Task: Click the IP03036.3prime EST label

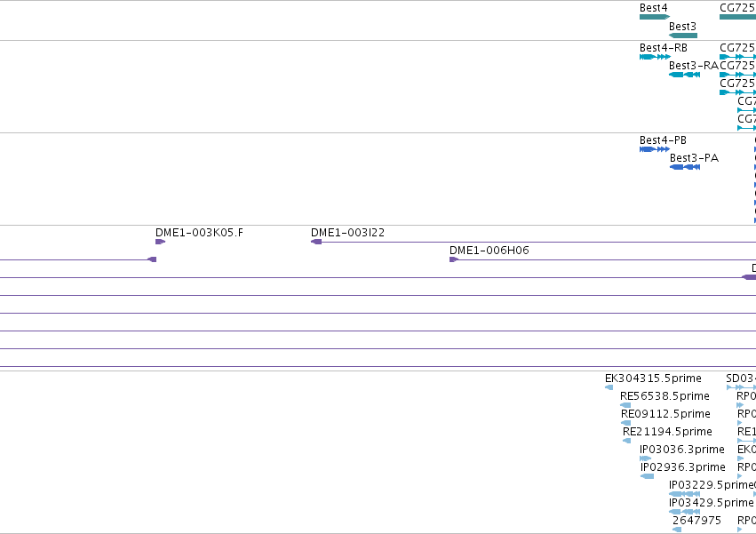Action: point(681,449)
